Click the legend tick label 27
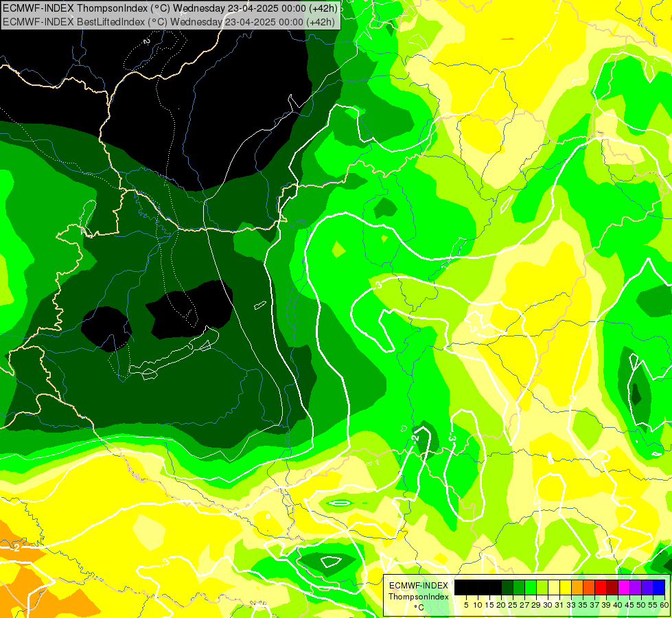672x618 pixels. 524,605
